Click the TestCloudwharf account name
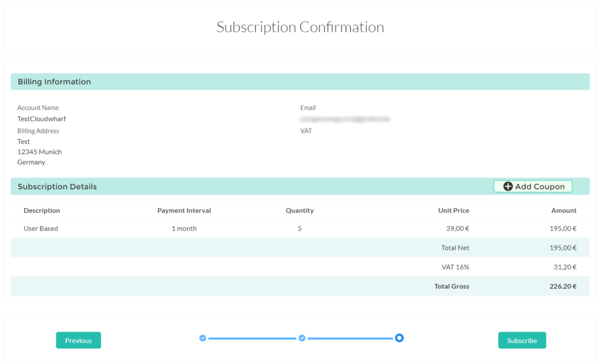Image resolution: width=616 pixels, height=364 pixels. tap(42, 119)
